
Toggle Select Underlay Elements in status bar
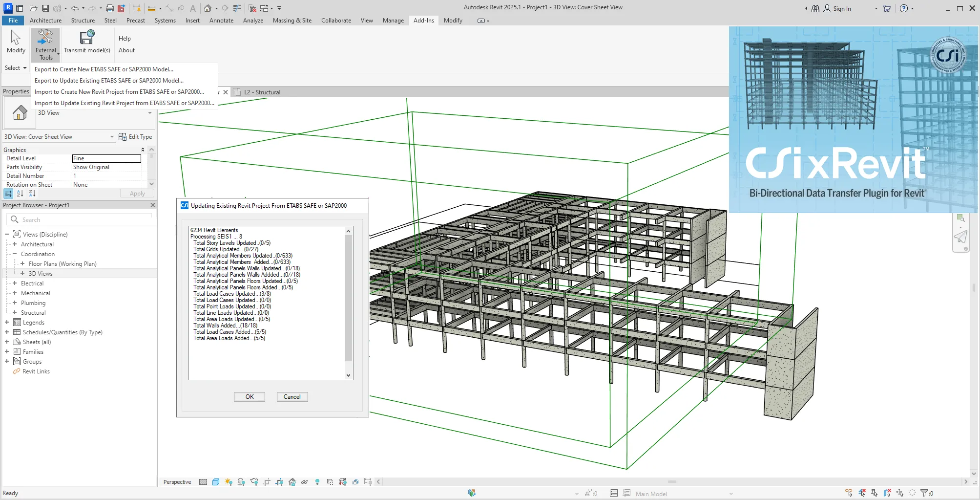pyautogui.click(x=862, y=493)
